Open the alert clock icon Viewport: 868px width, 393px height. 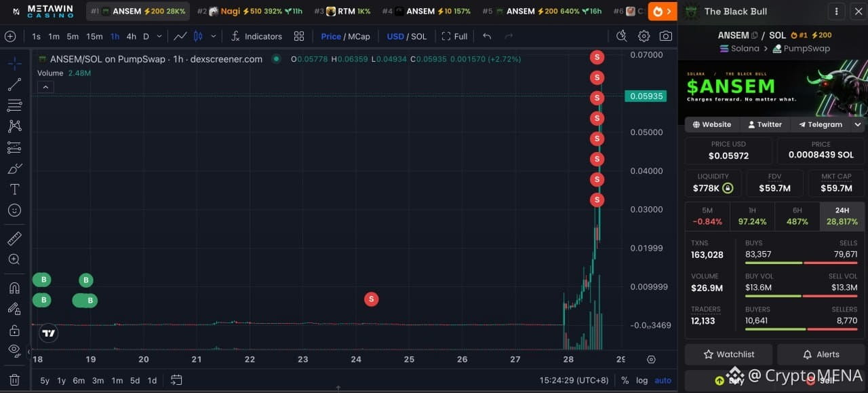click(x=621, y=36)
